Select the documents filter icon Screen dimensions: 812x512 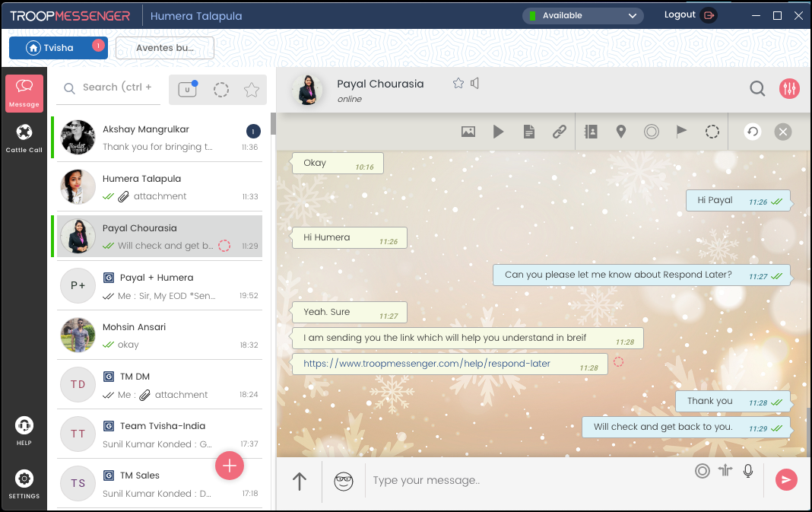click(529, 132)
